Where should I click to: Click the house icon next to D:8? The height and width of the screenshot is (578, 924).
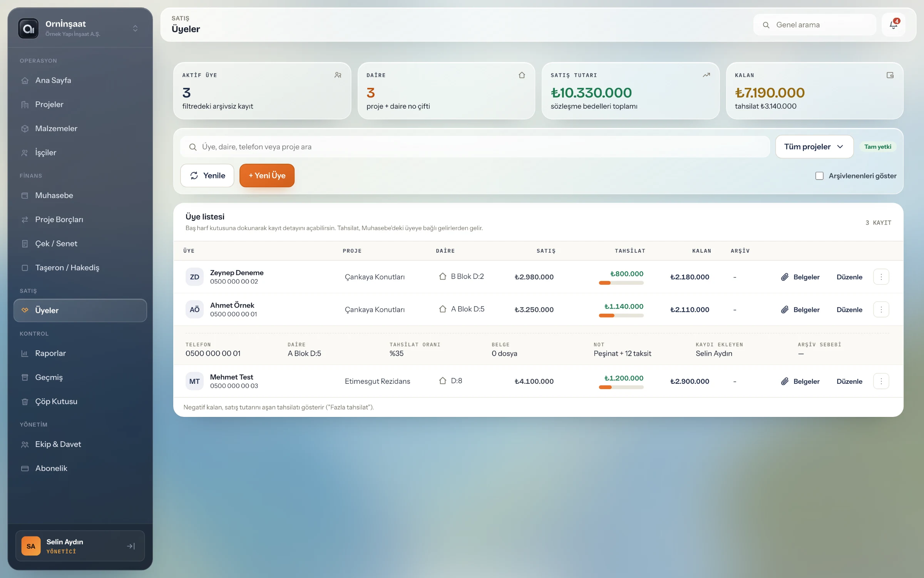coord(443,381)
